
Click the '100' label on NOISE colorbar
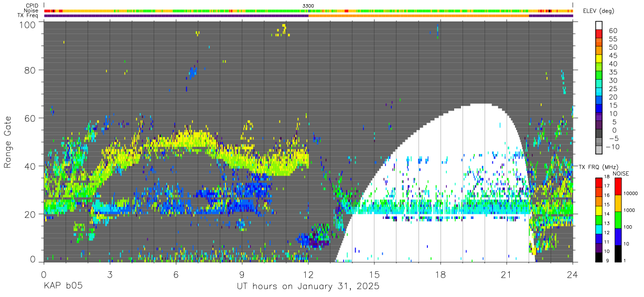tap(628, 227)
